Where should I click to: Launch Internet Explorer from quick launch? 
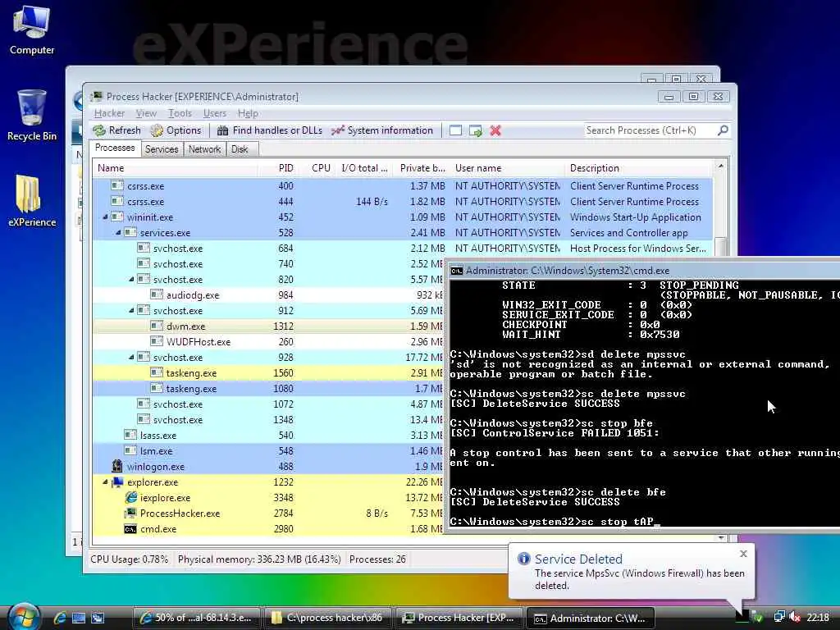(x=59, y=618)
